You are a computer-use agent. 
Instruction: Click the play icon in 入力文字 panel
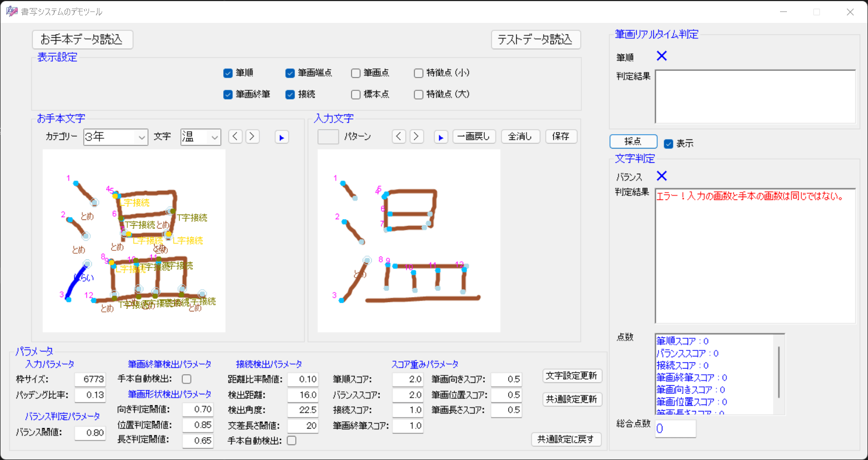[x=441, y=137]
